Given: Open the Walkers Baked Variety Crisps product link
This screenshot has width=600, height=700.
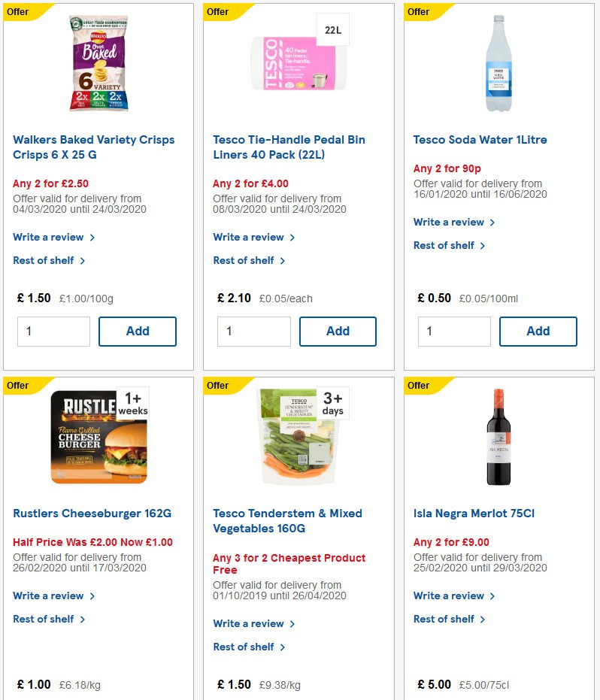Looking at the screenshot, I should point(93,147).
